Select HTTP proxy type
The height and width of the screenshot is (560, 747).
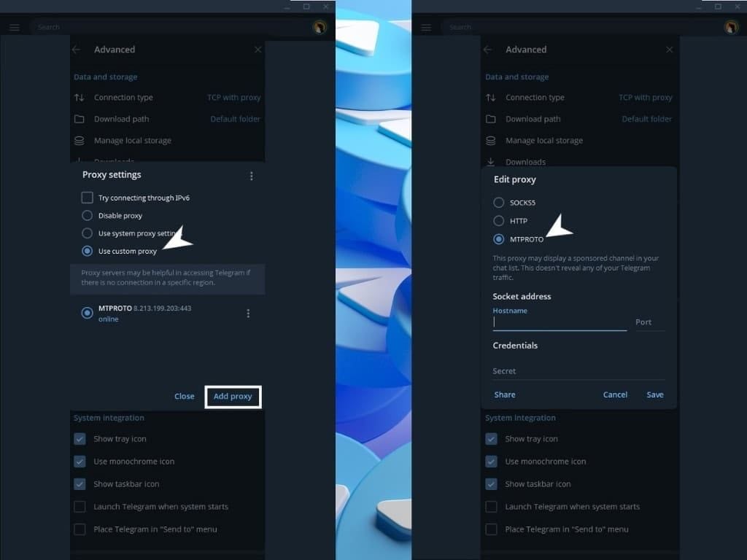click(x=498, y=221)
